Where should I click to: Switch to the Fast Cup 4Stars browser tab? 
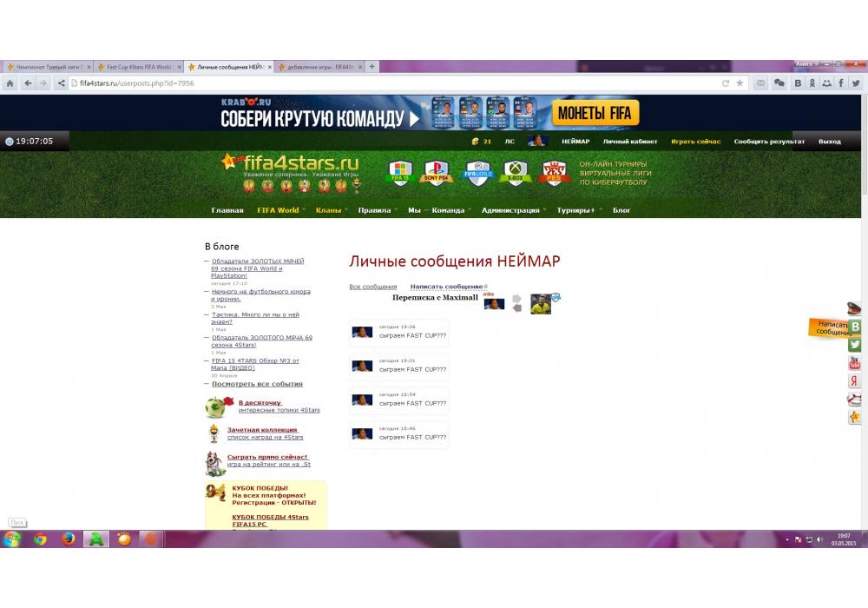[x=139, y=67]
